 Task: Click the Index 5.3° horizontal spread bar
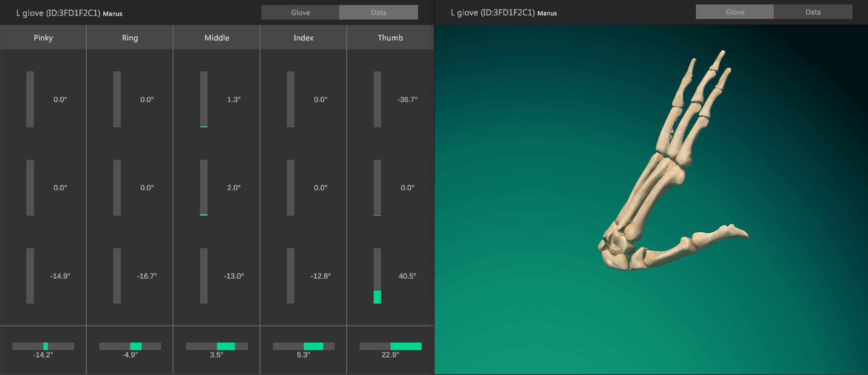[x=303, y=346]
